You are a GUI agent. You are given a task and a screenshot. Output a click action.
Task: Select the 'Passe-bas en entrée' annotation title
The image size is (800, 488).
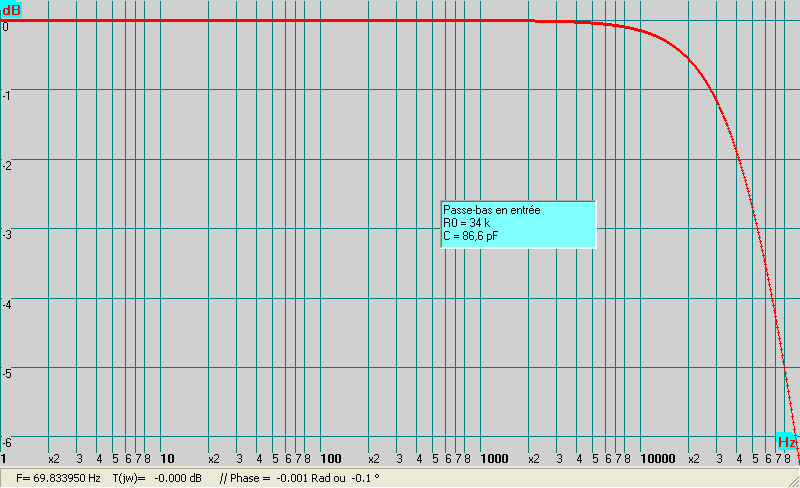[x=491, y=210]
